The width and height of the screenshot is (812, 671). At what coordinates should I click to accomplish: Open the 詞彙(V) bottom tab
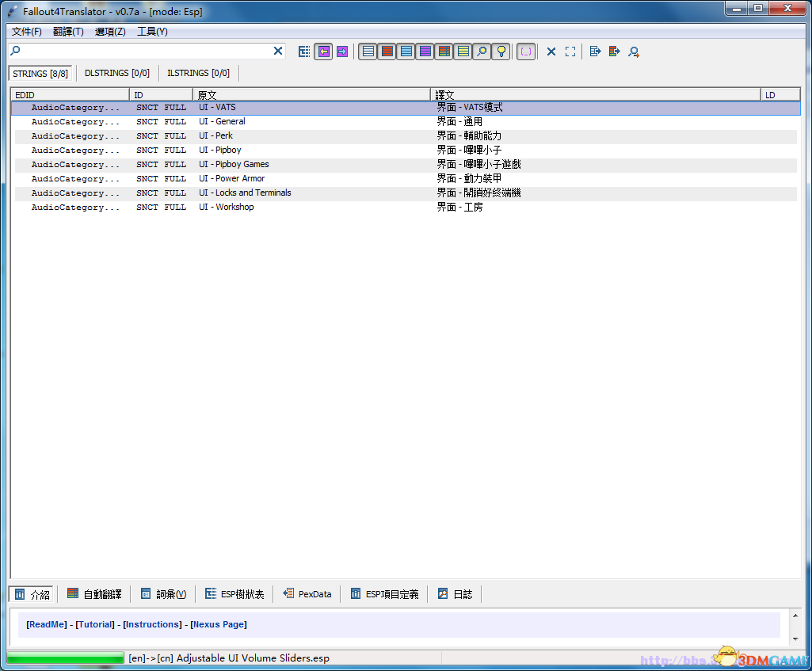click(164, 594)
